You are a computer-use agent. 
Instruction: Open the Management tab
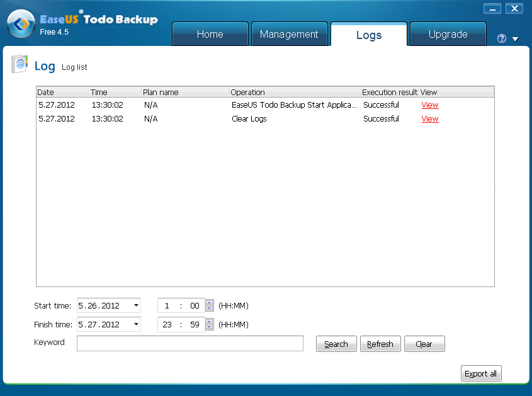point(289,34)
